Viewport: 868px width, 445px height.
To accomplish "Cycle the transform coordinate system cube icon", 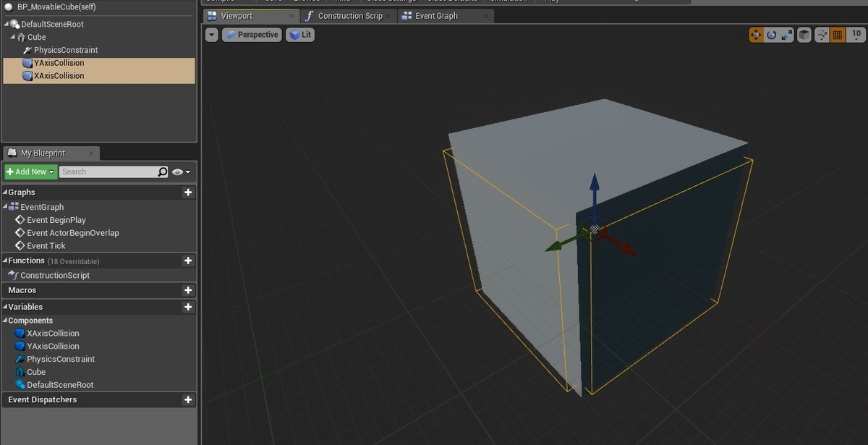I will click(x=804, y=35).
